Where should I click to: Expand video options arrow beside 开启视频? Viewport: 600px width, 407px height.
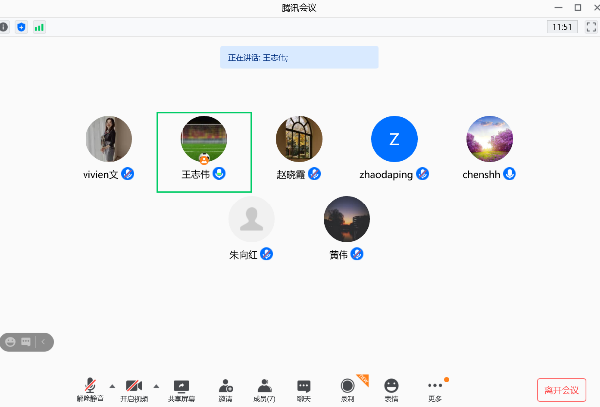click(x=155, y=385)
